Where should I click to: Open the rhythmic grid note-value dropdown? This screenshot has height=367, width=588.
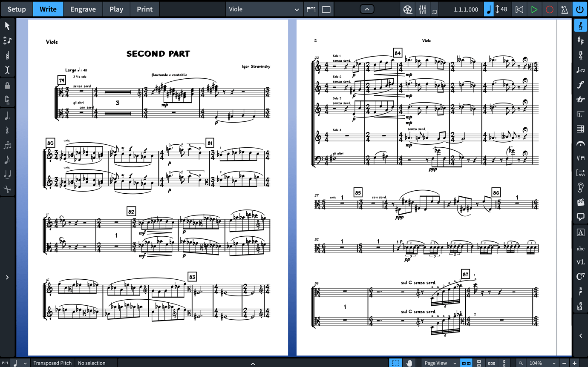click(x=20, y=363)
